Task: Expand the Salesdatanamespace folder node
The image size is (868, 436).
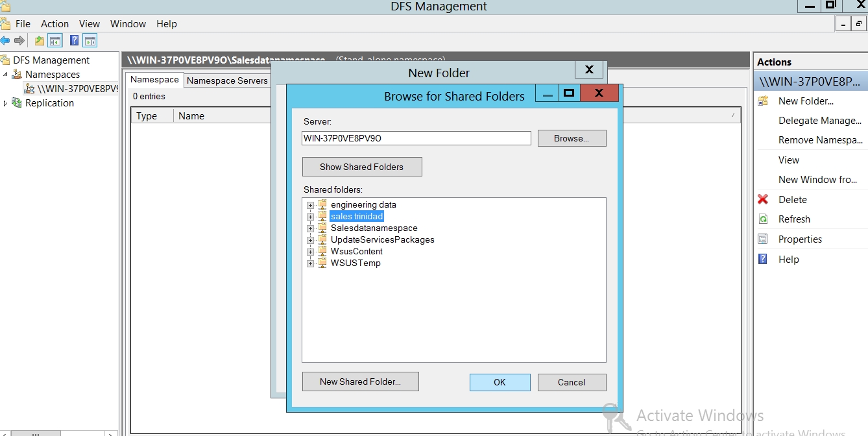Action: (x=310, y=228)
